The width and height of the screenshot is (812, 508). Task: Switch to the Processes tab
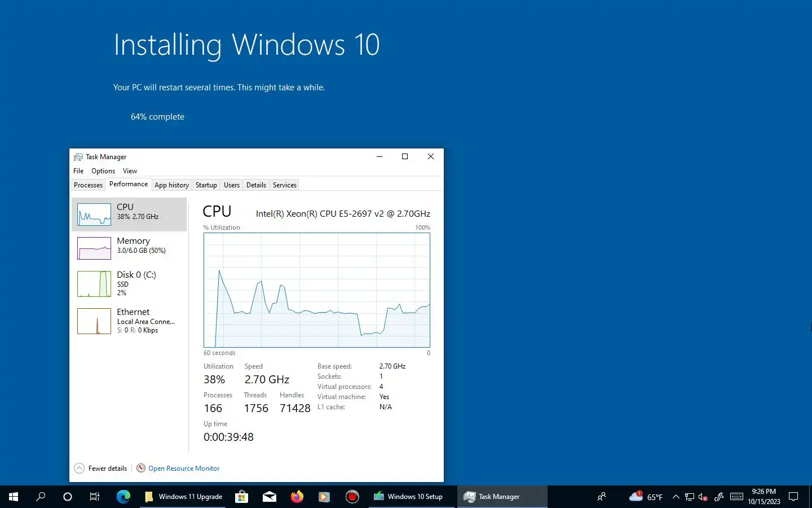coord(89,185)
